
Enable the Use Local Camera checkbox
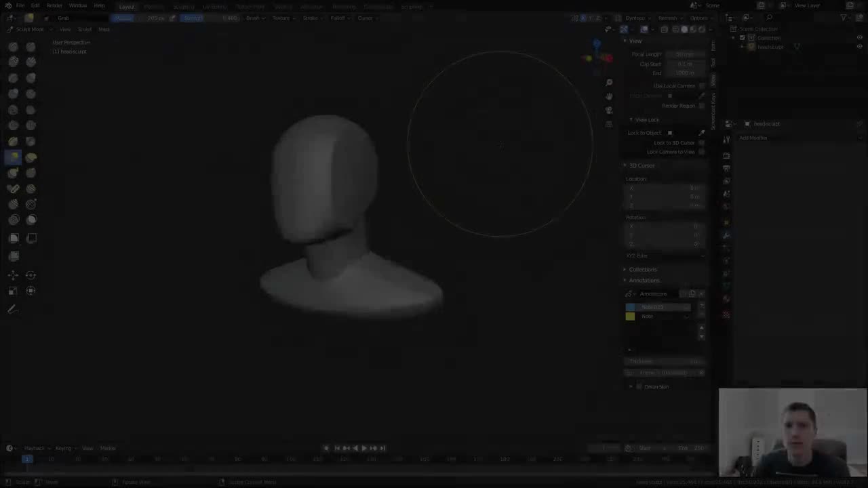coord(702,86)
